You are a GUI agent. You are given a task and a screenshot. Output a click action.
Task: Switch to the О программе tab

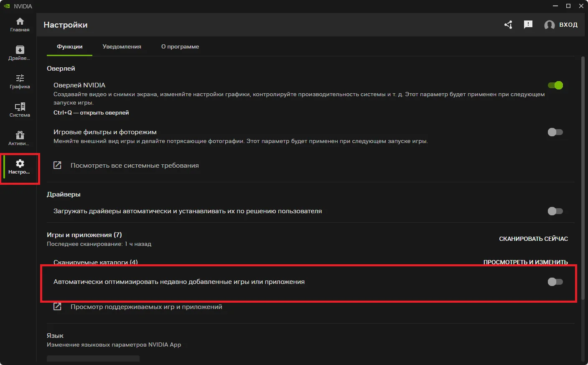pyautogui.click(x=180, y=47)
